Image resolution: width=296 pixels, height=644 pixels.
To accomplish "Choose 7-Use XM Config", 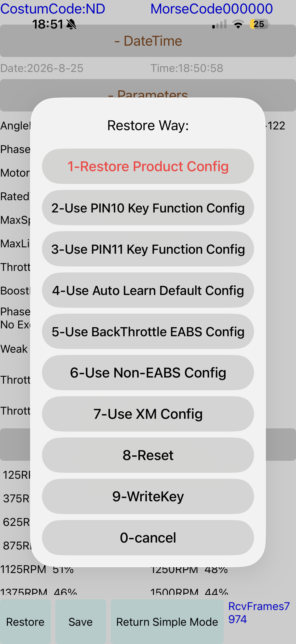I will pos(148,414).
